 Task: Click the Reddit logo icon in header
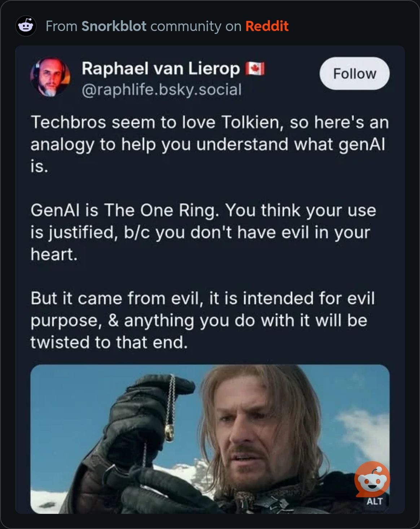click(x=26, y=26)
